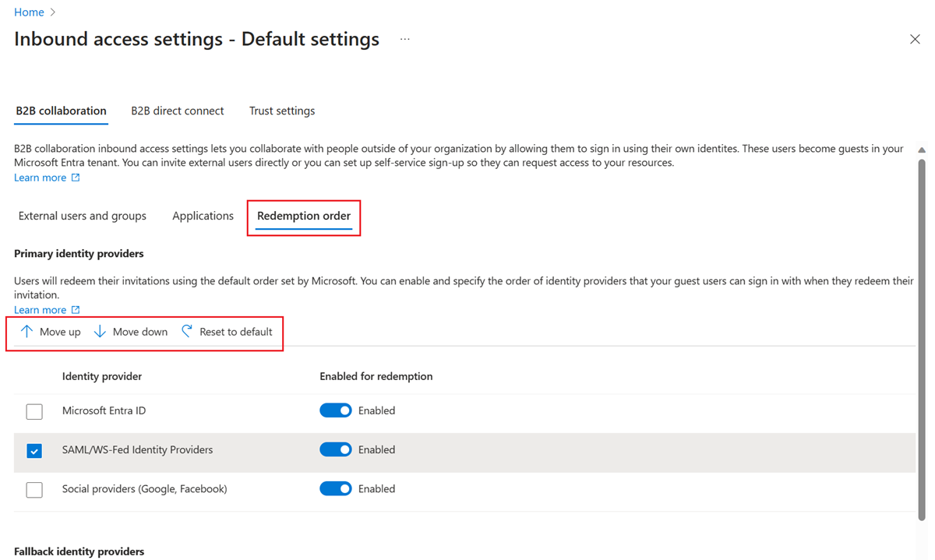
Task: Switch to B2B direct connect tab
Action: point(177,111)
